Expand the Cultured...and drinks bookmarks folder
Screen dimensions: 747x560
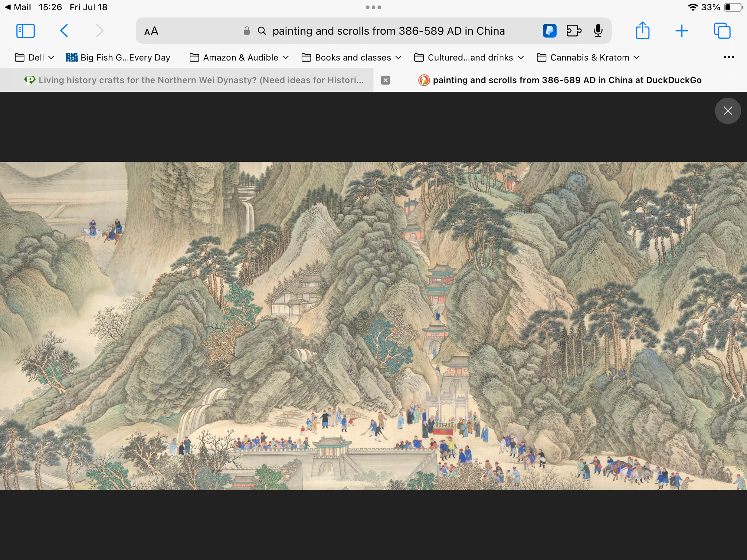pos(469,58)
